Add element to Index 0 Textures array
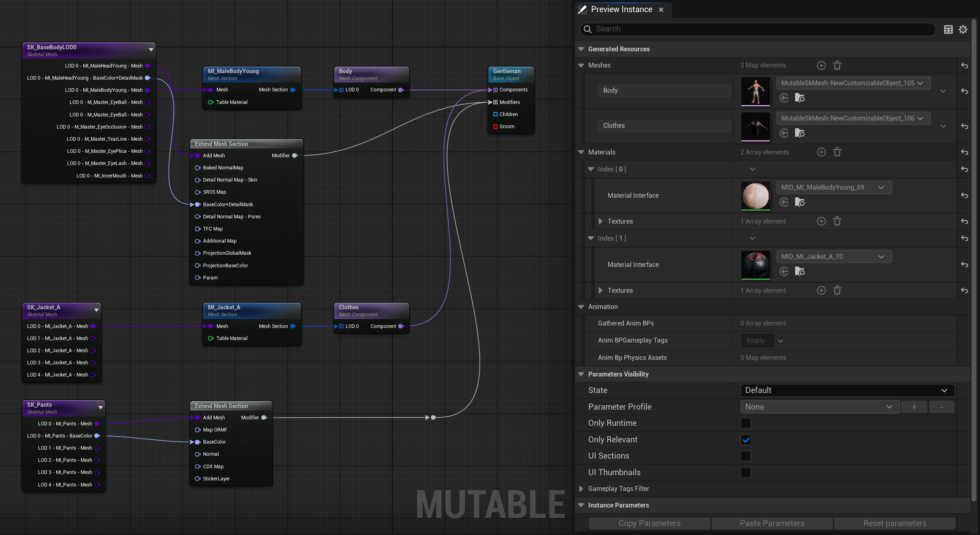Image resolution: width=980 pixels, height=535 pixels. (821, 221)
